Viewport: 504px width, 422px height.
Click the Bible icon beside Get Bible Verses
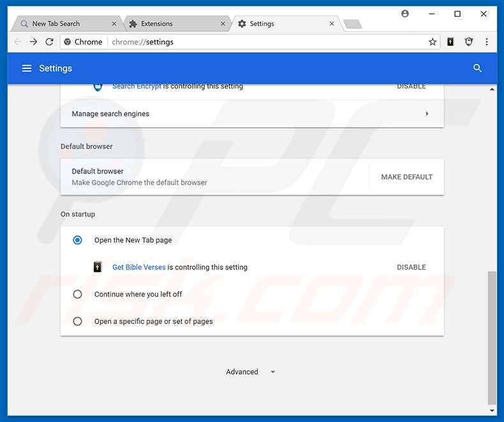[x=98, y=267]
